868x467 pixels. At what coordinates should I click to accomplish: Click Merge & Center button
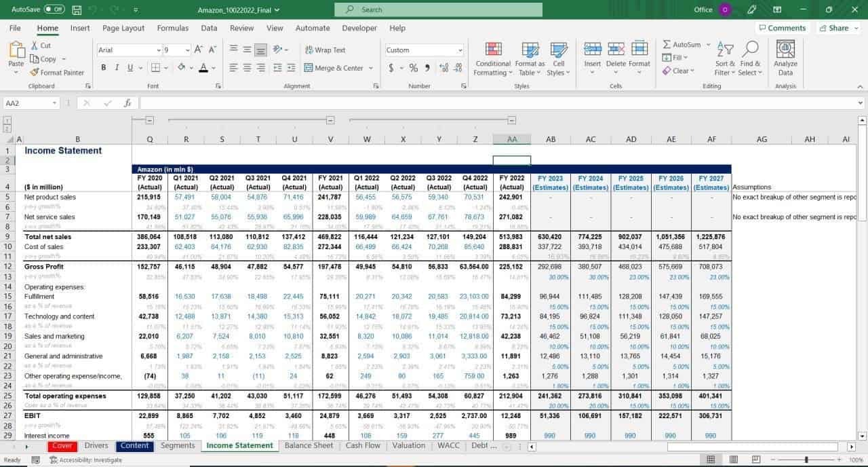[x=334, y=68]
